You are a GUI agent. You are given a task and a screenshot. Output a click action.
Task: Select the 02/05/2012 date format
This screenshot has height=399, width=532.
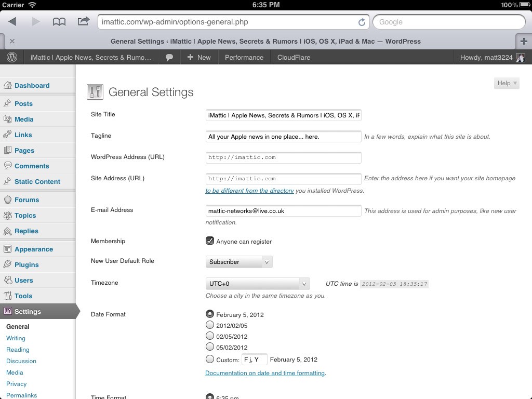tap(210, 336)
